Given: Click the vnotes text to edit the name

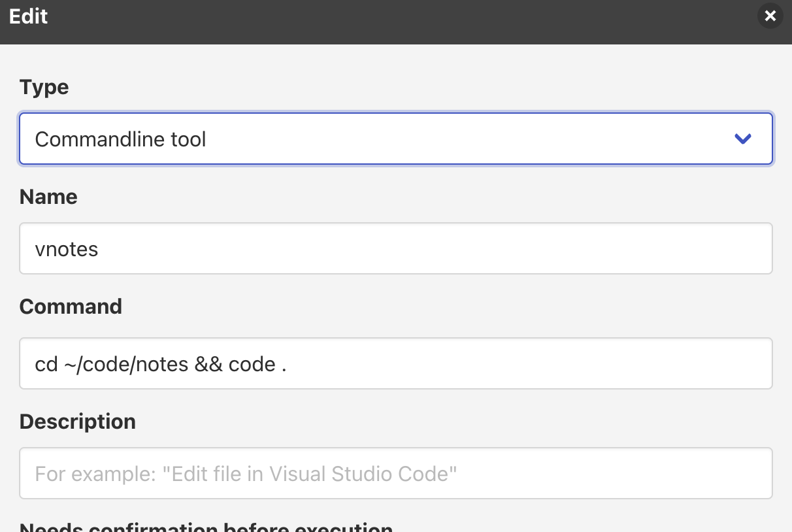Looking at the screenshot, I should (x=67, y=248).
